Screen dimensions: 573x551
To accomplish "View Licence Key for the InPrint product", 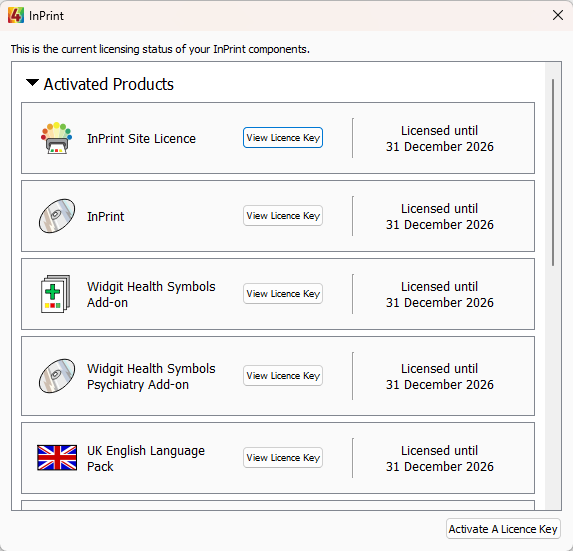I will (283, 216).
